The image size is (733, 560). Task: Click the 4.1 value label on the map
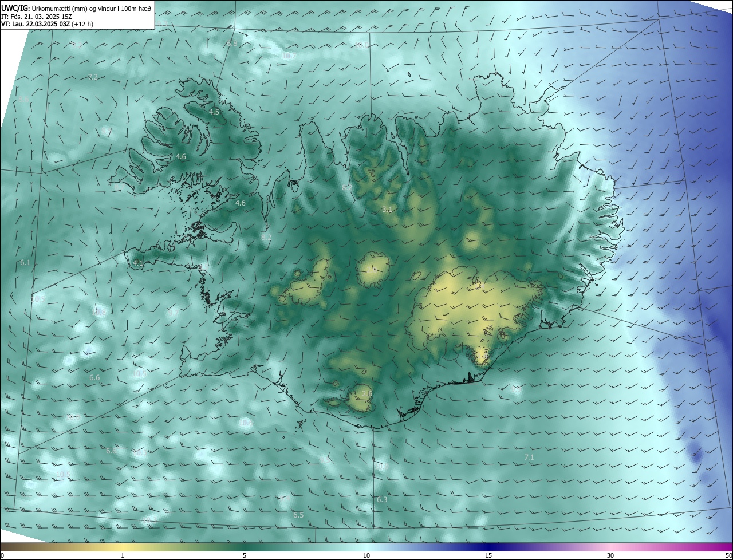[x=138, y=263]
